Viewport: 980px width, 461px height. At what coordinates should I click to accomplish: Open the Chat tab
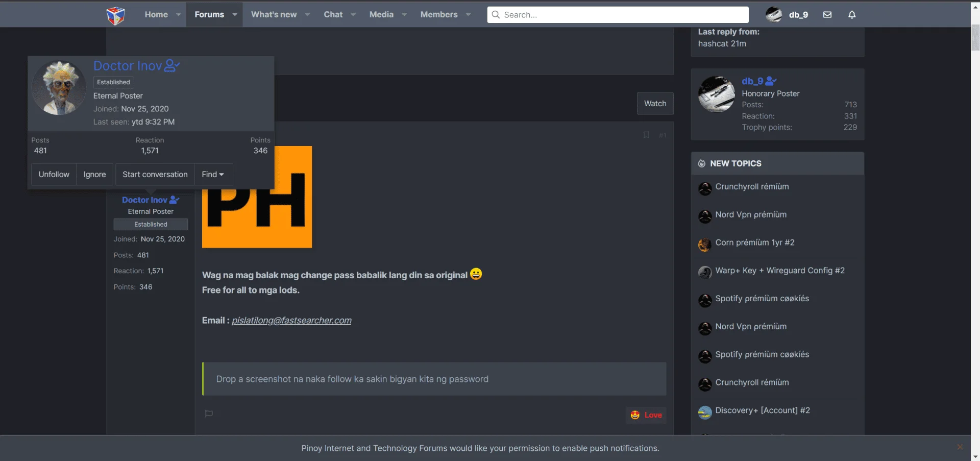[333, 15]
